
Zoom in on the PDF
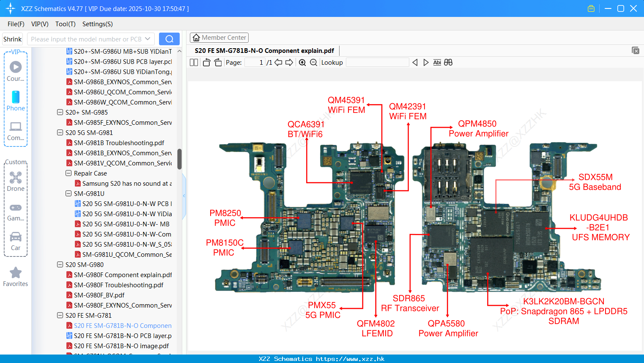pyautogui.click(x=302, y=63)
